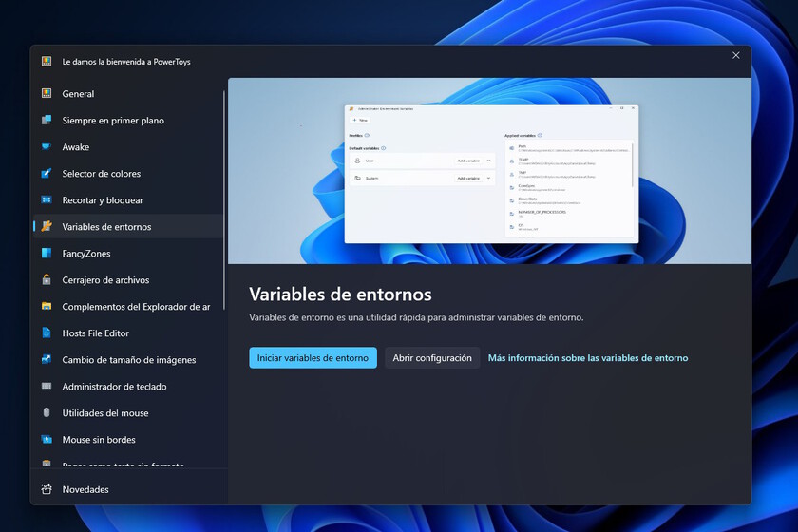Open Cerrajero de archivos

click(x=127, y=280)
